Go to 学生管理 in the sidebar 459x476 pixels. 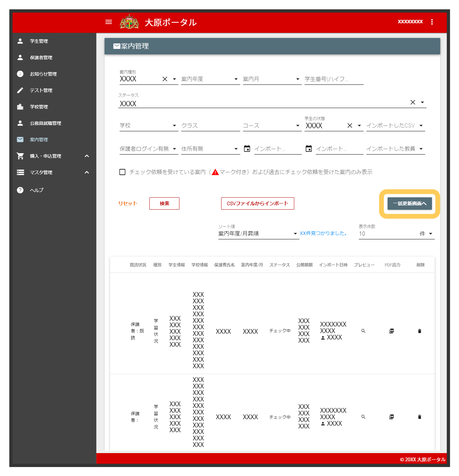click(39, 41)
